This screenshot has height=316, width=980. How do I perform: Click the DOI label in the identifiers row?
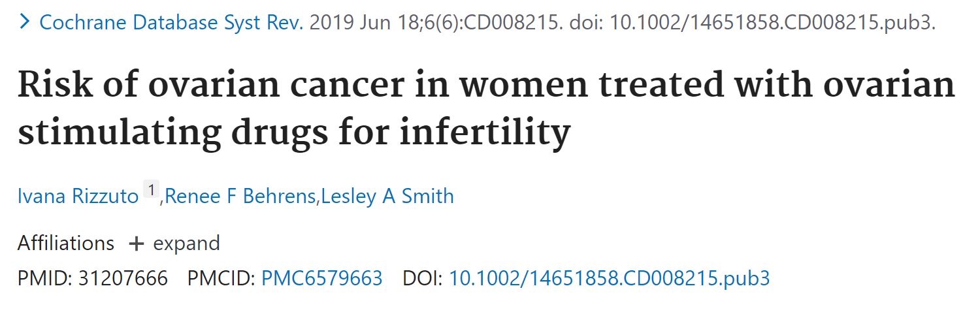[423, 279]
